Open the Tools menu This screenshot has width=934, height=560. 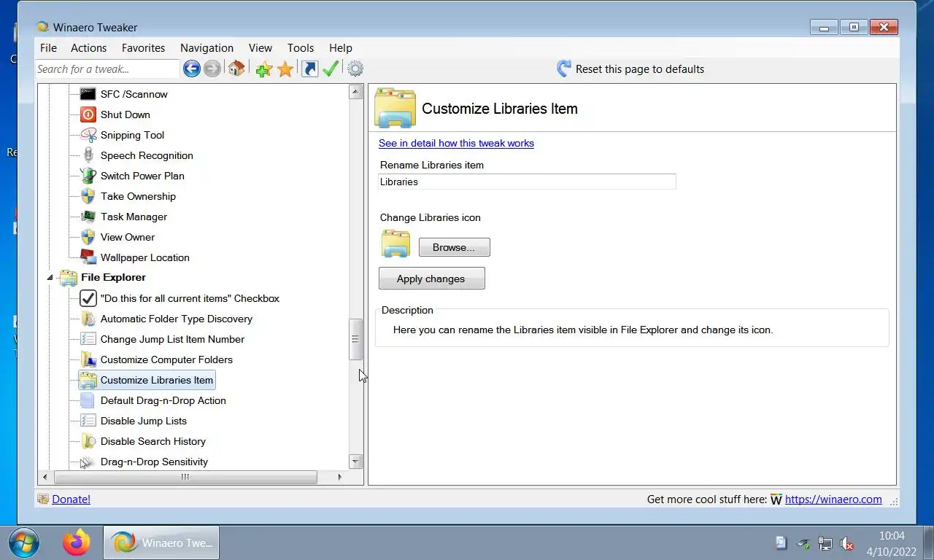pos(301,48)
